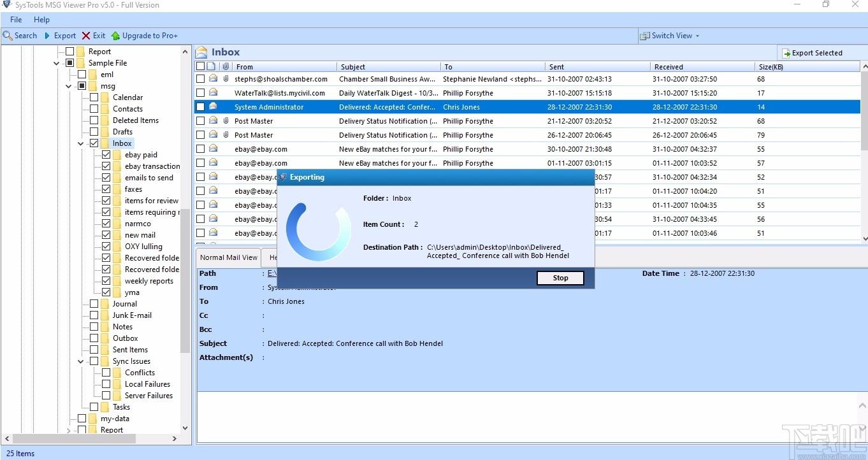Click the Junk E-mail folder icon
Viewport: 868px width, 460px height.
point(105,315)
